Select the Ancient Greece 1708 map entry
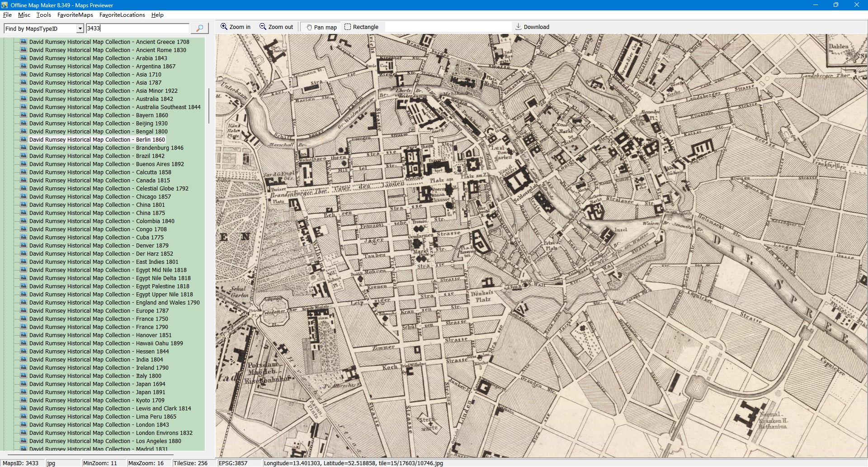Viewport: 868px width, 467px height. (x=109, y=42)
